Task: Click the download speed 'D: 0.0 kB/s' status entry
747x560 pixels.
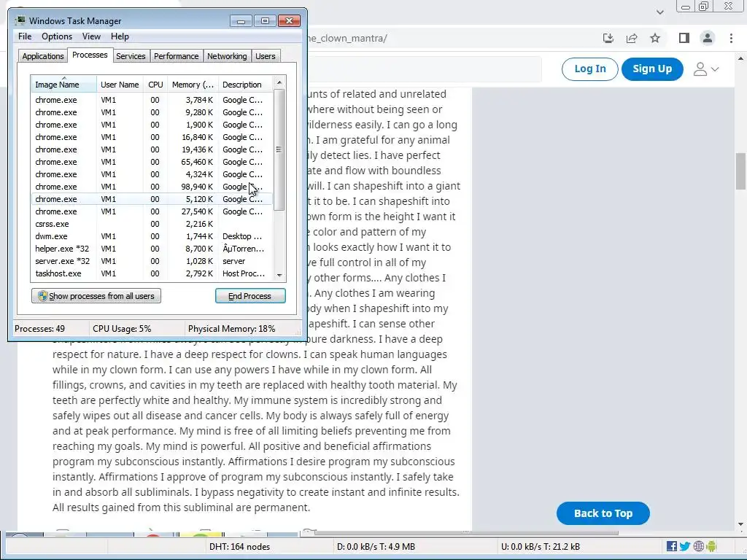Action: 376,547
